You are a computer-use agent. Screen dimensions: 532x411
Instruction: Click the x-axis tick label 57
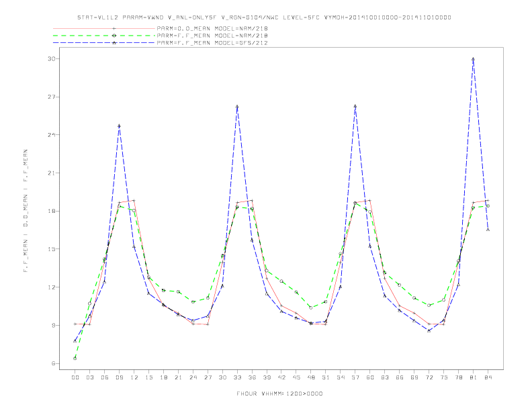355,377
